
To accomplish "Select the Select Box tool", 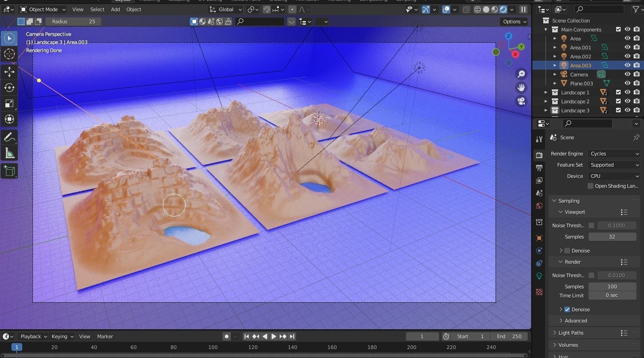I will click(x=9, y=38).
